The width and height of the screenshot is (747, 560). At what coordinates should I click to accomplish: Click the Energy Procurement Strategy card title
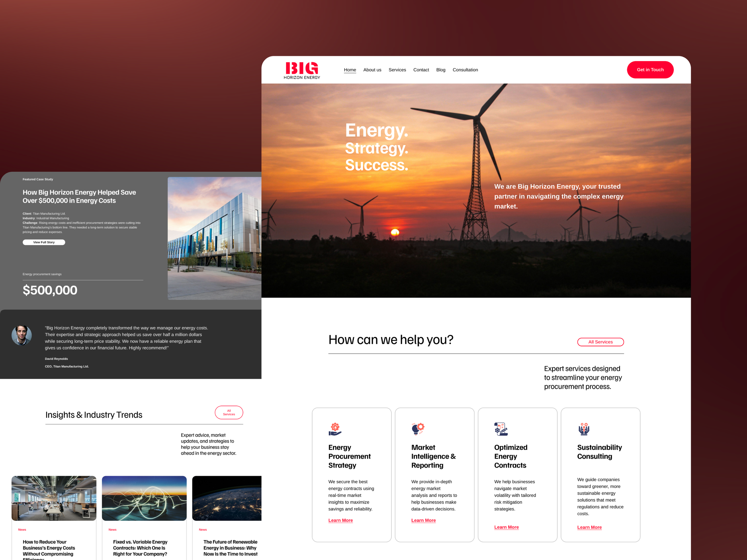tap(349, 456)
